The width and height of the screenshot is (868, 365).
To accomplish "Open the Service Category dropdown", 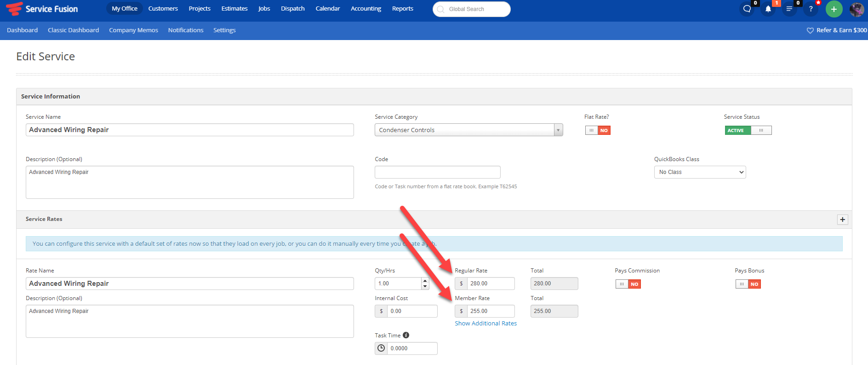I will coord(468,130).
